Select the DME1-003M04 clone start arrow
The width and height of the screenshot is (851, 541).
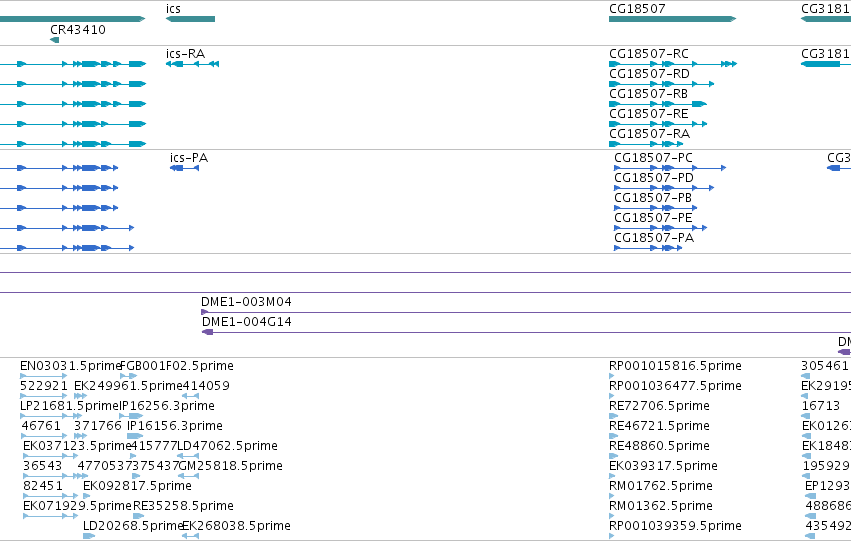point(204,312)
